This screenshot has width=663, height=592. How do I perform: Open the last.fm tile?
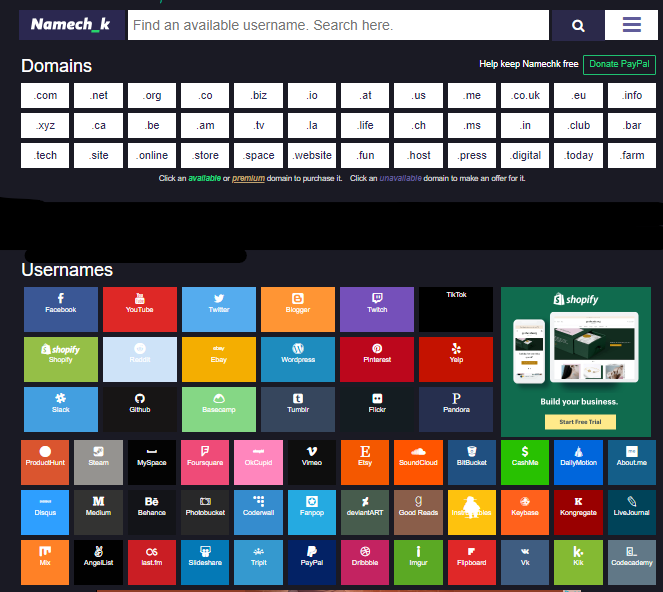[152, 562]
